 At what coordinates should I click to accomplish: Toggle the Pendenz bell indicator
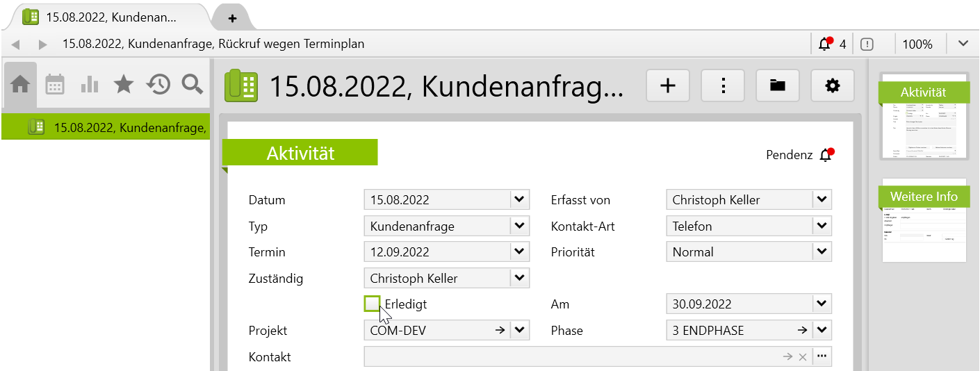coord(826,155)
